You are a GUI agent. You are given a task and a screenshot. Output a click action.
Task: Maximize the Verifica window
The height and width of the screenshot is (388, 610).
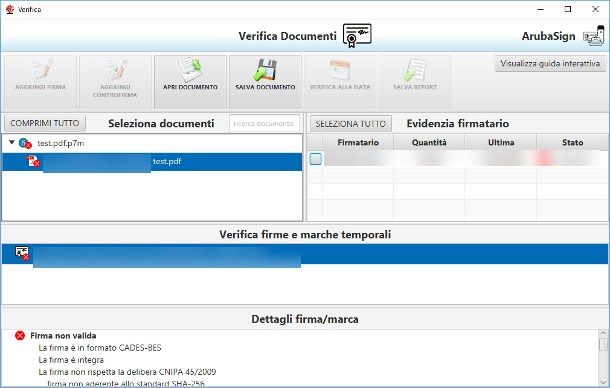[568, 9]
